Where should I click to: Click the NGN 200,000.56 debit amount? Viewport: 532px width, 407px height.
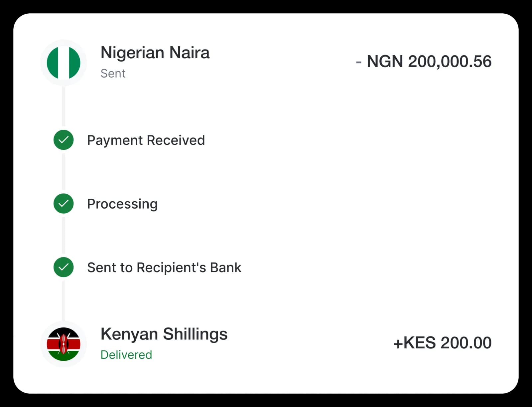(429, 62)
